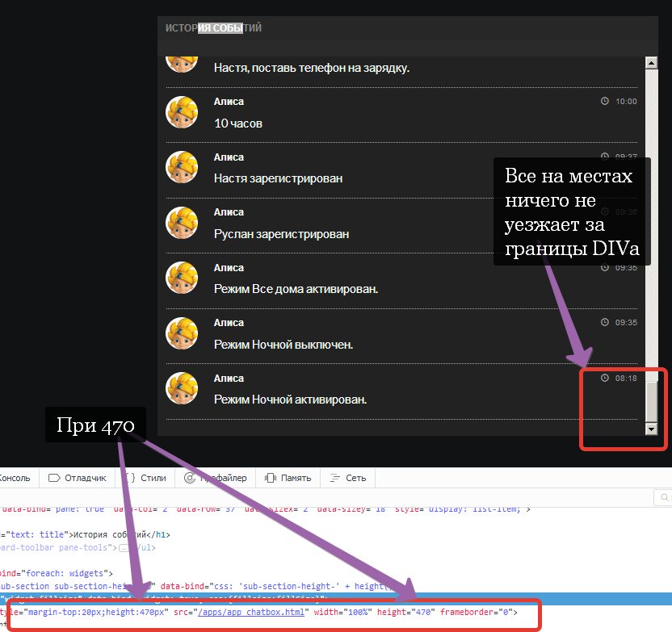Open the Профайлер devtools tab
Image resolution: width=672 pixels, height=632 pixels.
pyautogui.click(x=216, y=478)
